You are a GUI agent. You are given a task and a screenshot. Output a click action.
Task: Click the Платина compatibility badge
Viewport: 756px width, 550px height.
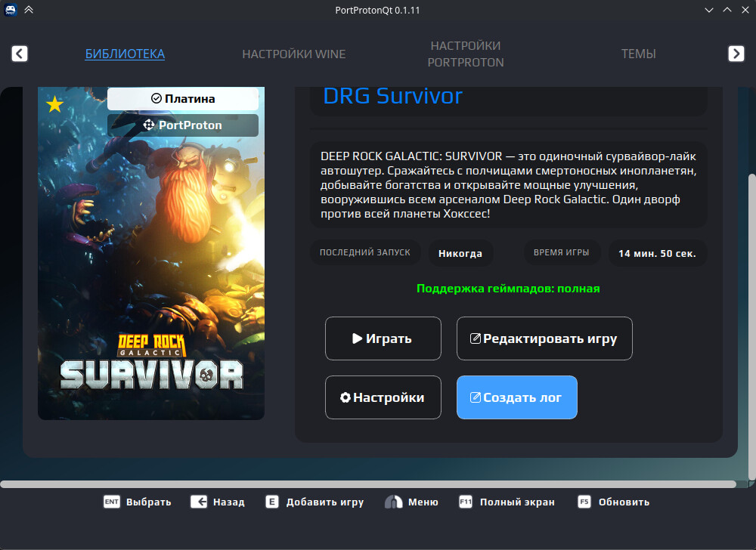(183, 99)
